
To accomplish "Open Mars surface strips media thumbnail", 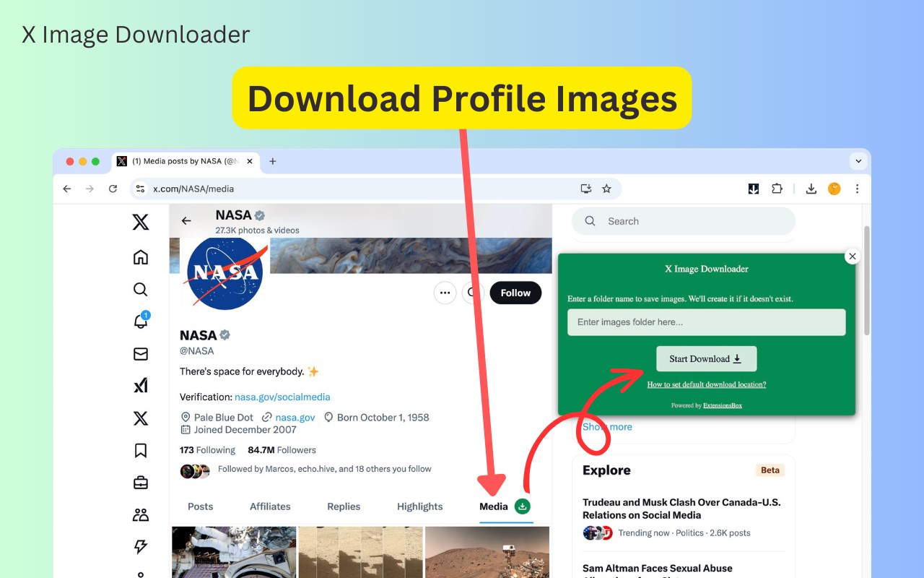I will click(x=361, y=552).
